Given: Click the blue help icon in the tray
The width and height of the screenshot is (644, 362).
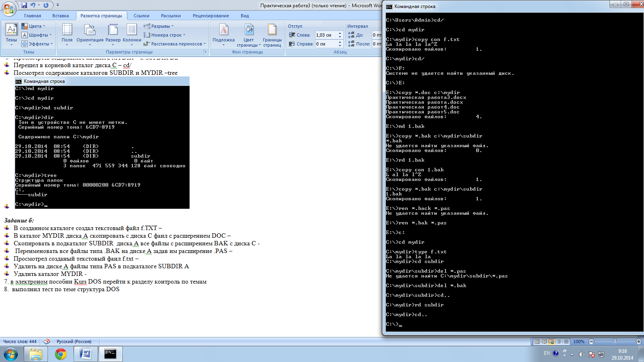Looking at the screenshot, I should pyautogui.click(x=556, y=353).
